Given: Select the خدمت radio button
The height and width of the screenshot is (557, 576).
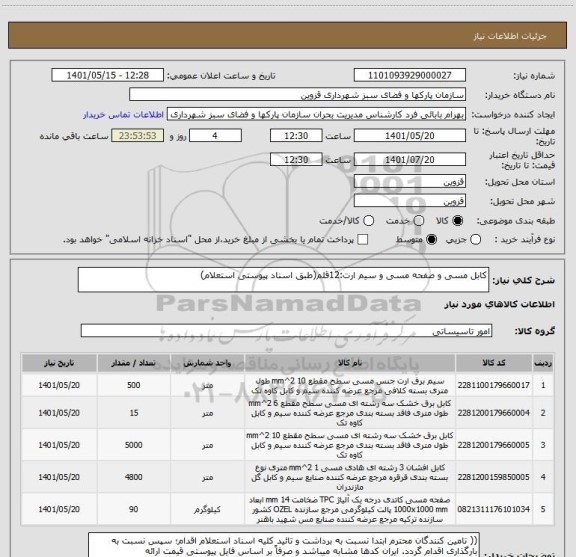Looking at the screenshot, I should click(419, 221).
